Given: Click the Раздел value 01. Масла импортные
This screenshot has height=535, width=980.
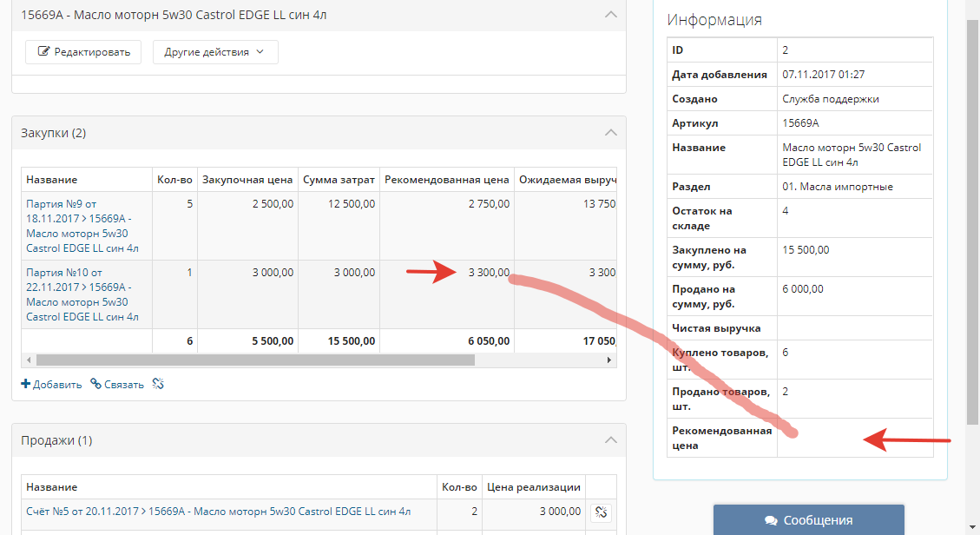Looking at the screenshot, I should coord(838,186).
